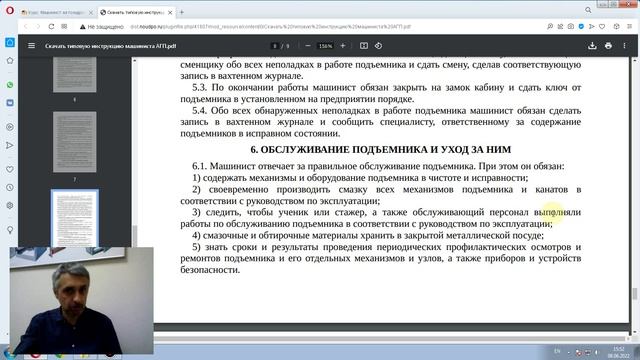Print the PDF document
This screenshot has width=640, height=360.
tap(608, 46)
